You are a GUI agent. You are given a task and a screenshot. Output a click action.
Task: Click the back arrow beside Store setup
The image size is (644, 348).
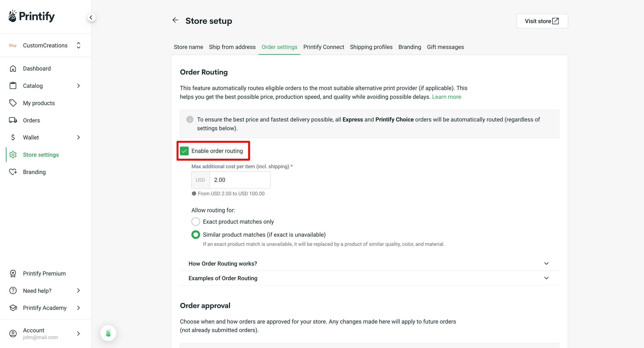(175, 20)
